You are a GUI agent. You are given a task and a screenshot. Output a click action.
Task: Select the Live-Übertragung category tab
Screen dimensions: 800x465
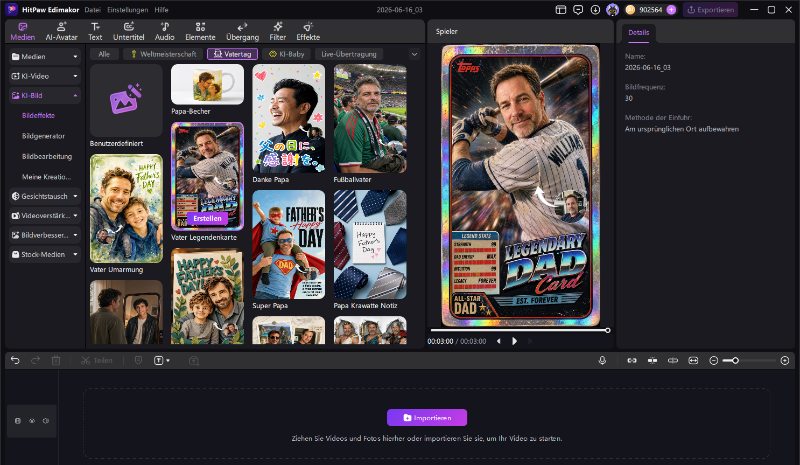(349, 54)
